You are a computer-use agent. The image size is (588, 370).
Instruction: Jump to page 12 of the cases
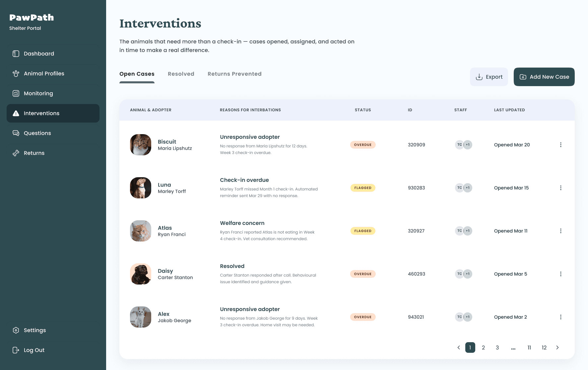(x=544, y=347)
